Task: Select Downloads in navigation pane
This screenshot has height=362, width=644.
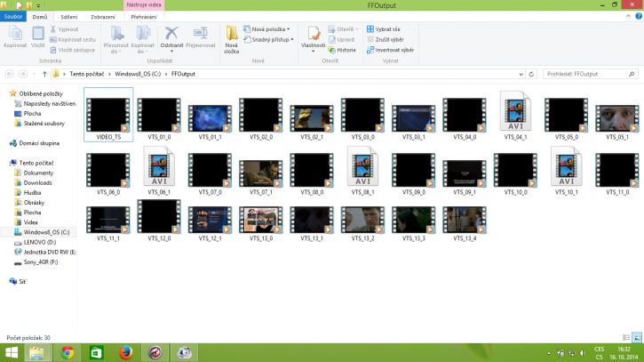Action: [x=37, y=182]
